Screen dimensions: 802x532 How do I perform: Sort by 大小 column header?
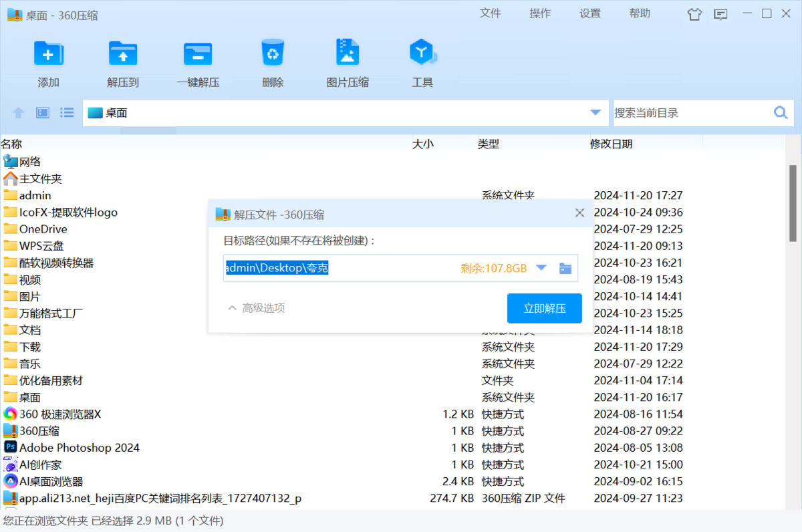(422, 144)
